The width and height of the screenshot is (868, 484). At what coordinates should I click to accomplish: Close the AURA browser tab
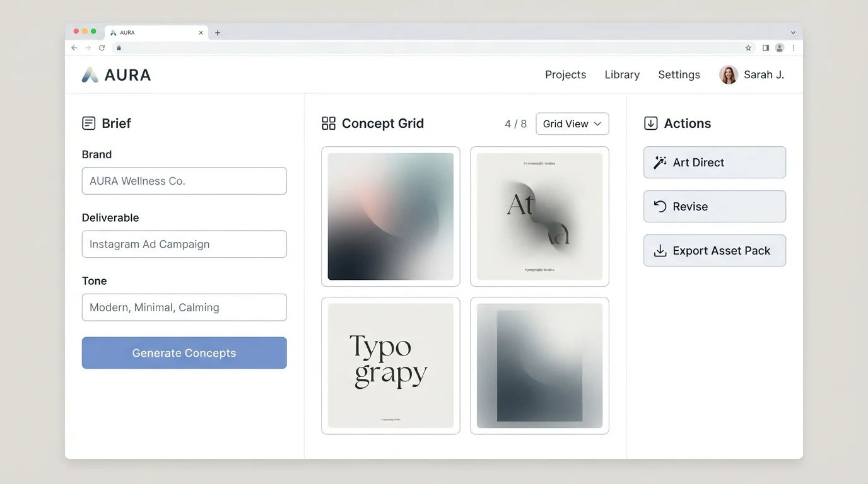click(x=201, y=33)
